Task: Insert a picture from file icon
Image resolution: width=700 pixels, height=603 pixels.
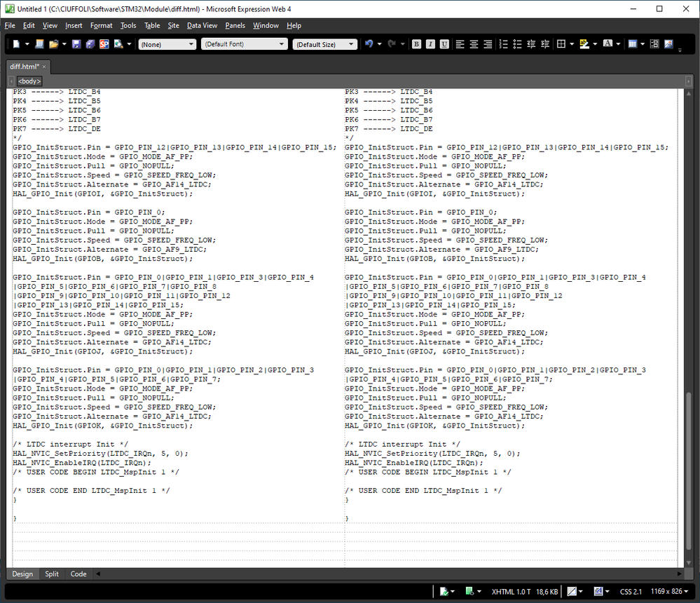Action: pos(668,43)
